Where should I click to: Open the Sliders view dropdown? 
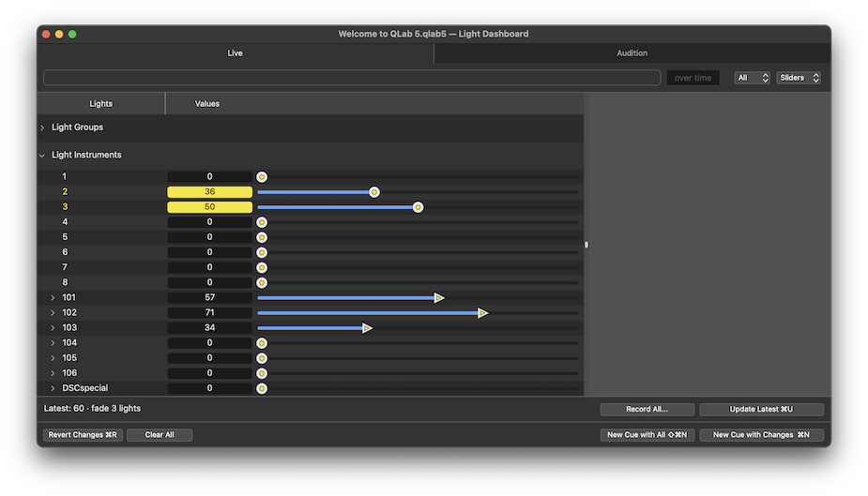tap(799, 78)
